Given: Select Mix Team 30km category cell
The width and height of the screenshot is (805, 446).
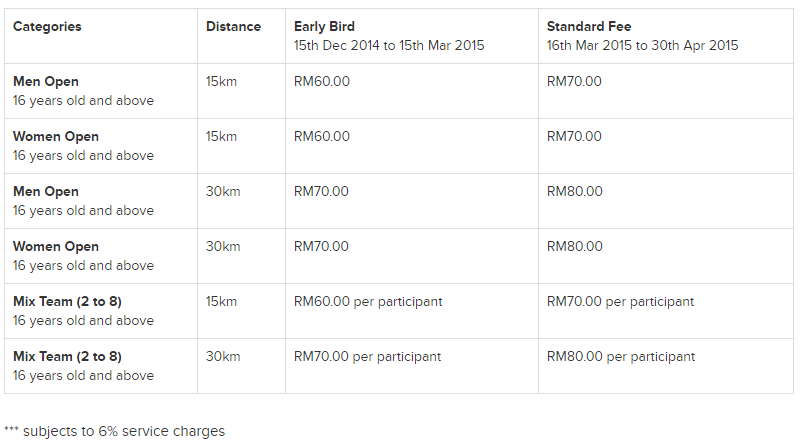Looking at the screenshot, I should 101,366.
